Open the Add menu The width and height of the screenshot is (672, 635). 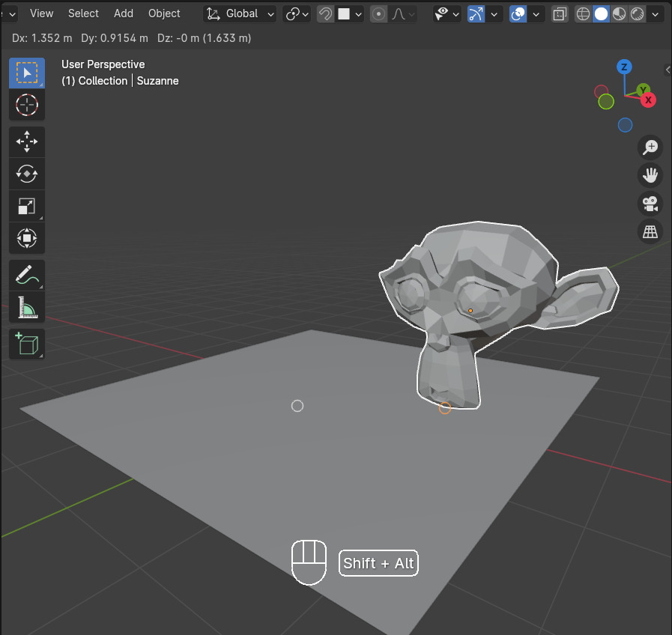coord(124,13)
